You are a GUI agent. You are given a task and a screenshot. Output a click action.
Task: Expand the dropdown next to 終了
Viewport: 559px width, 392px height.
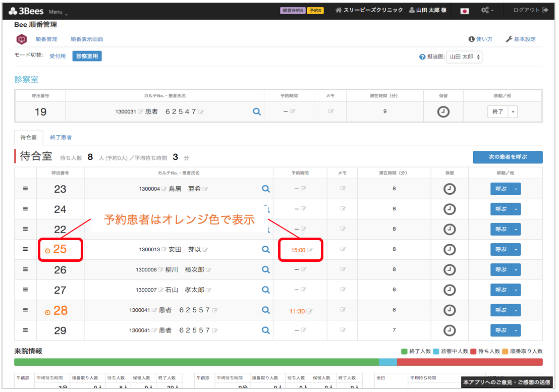(513, 111)
